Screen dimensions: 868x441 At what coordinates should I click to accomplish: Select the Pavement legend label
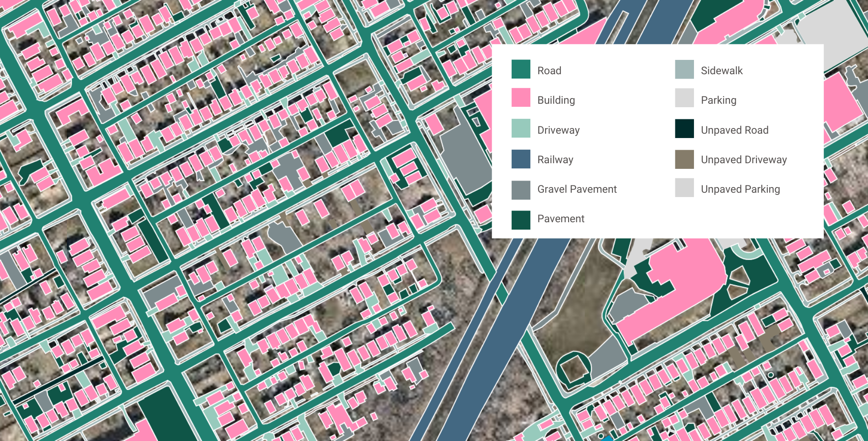[x=561, y=219]
